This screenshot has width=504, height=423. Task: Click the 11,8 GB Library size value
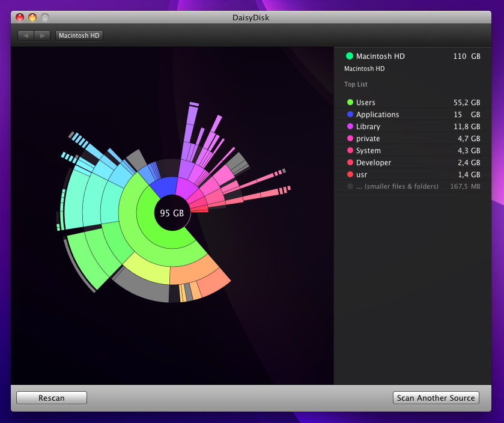click(x=467, y=127)
